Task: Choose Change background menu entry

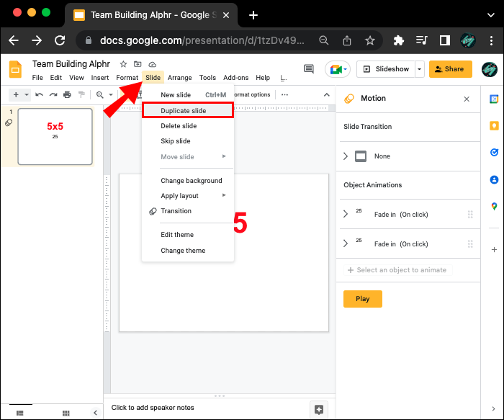Action: point(191,181)
